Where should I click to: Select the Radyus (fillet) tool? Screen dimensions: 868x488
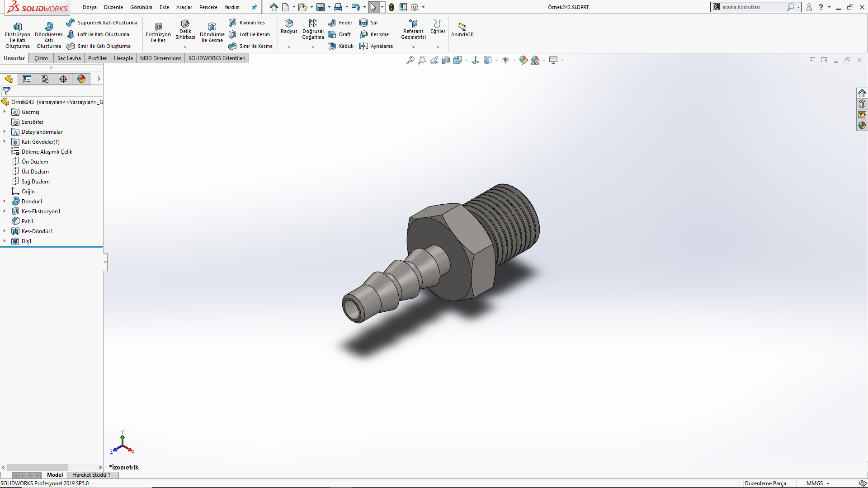click(x=289, y=26)
